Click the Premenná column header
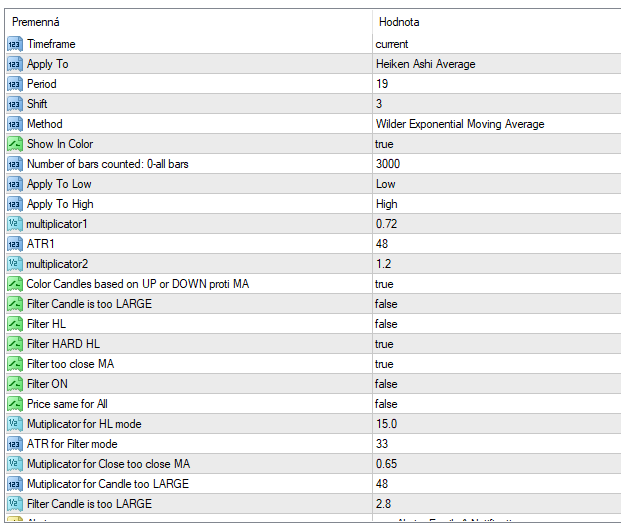The image size is (621, 530). coord(37,21)
